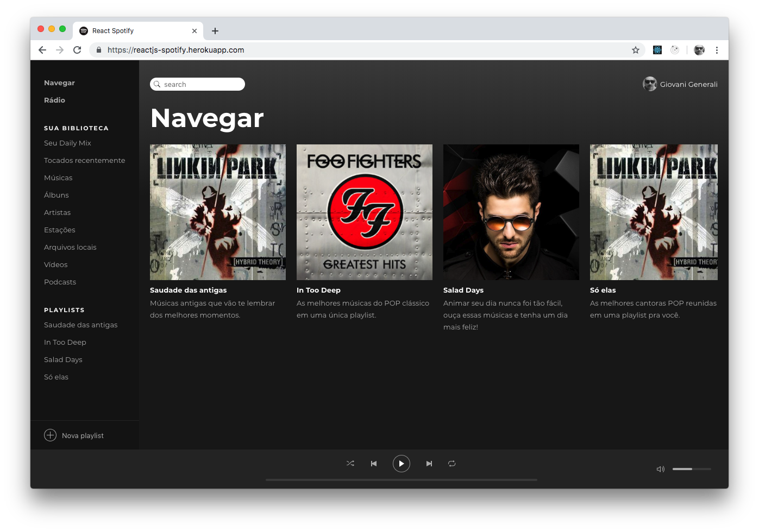759x532 pixels.
Task: Start playback with the play button
Action: pyautogui.click(x=402, y=464)
